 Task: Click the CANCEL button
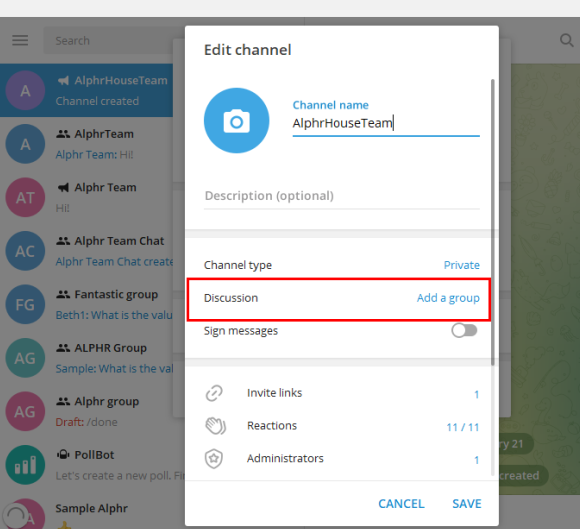click(x=401, y=503)
